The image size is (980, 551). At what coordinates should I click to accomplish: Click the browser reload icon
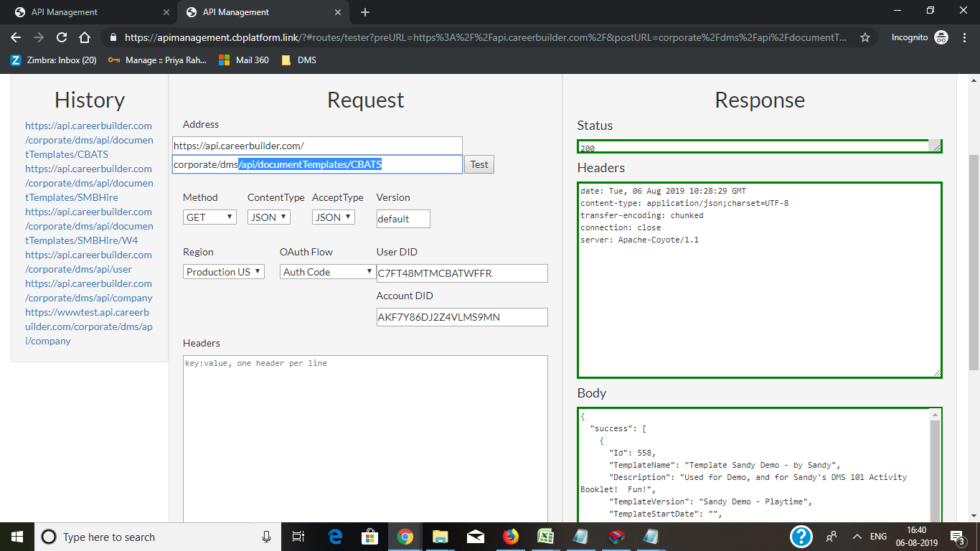[x=62, y=37]
